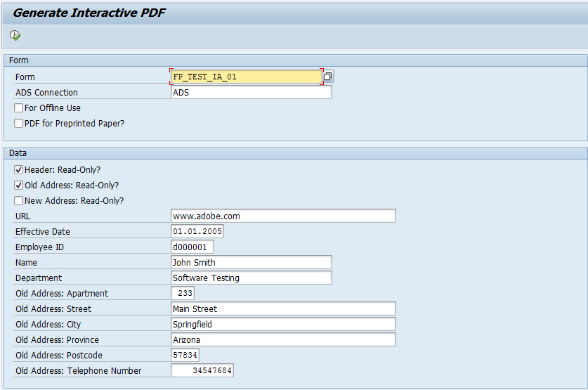Enable the For Offline Use checkbox
The height and width of the screenshot is (390, 588).
coord(18,108)
